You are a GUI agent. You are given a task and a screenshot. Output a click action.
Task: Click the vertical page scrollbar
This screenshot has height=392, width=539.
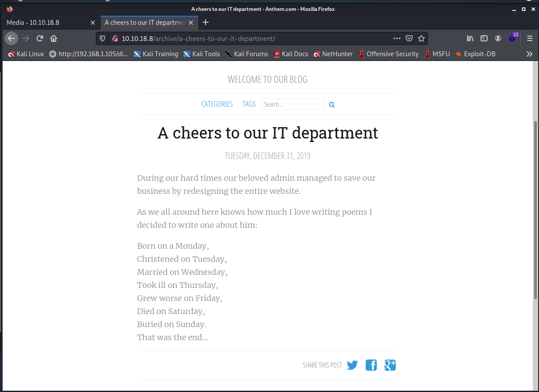[536, 209]
